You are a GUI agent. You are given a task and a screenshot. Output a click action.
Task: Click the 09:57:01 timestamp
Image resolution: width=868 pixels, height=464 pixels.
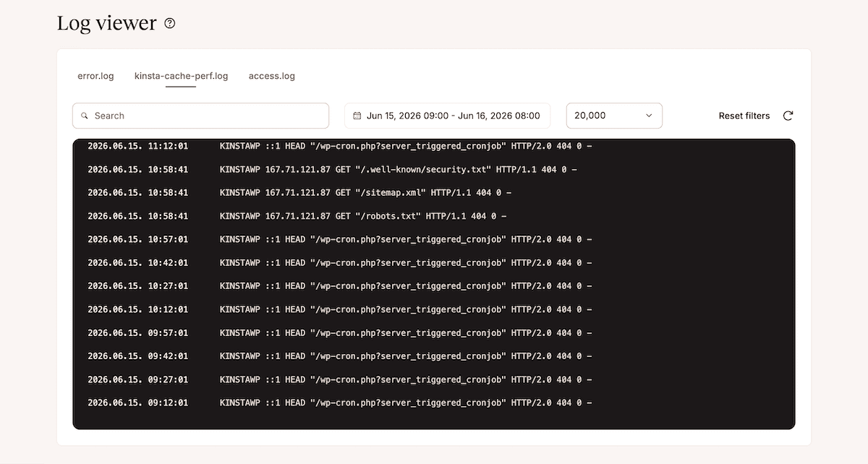point(137,333)
